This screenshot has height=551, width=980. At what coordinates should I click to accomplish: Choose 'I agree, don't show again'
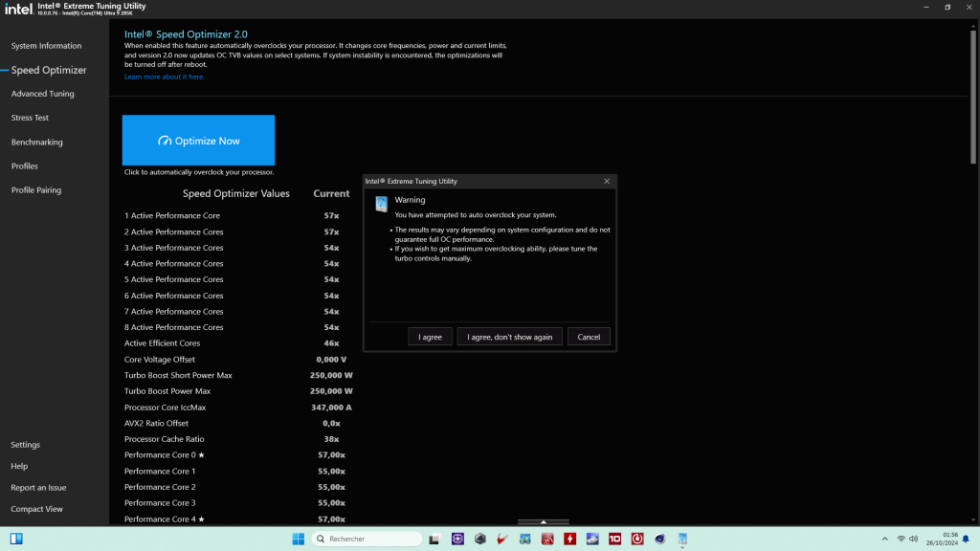509,337
